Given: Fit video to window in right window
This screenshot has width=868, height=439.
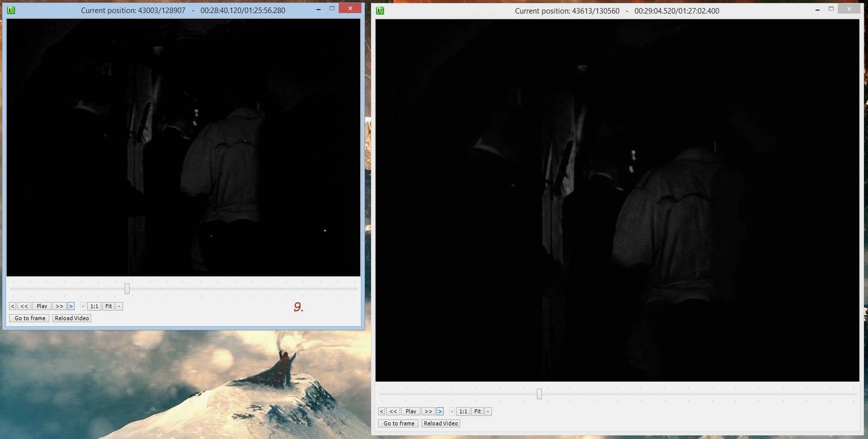Looking at the screenshot, I should tap(477, 411).
